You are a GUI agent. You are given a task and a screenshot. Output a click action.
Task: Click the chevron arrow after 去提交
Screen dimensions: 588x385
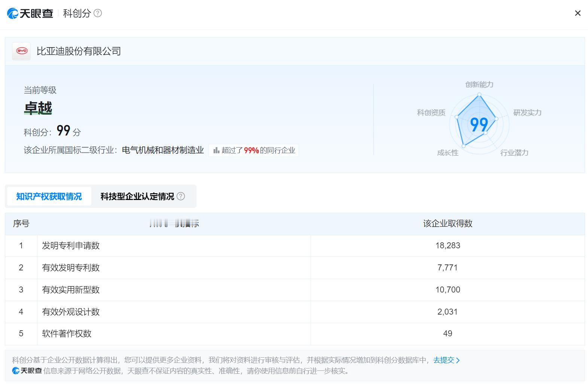pyautogui.click(x=458, y=360)
